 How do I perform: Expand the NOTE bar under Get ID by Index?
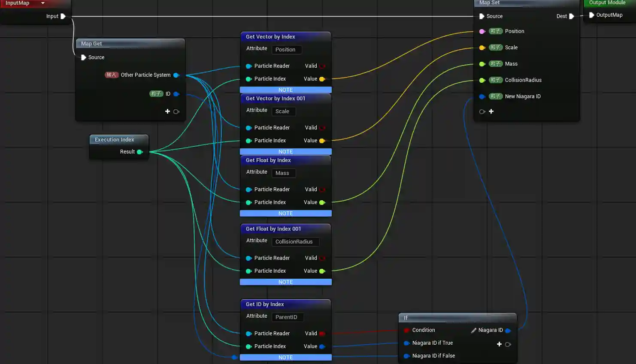[x=285, y=358]
